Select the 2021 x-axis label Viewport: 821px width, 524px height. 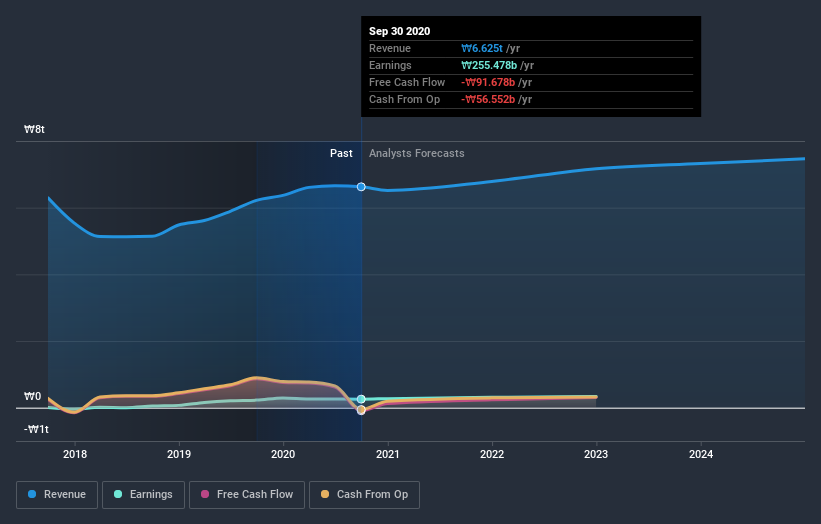click(387, 454)
